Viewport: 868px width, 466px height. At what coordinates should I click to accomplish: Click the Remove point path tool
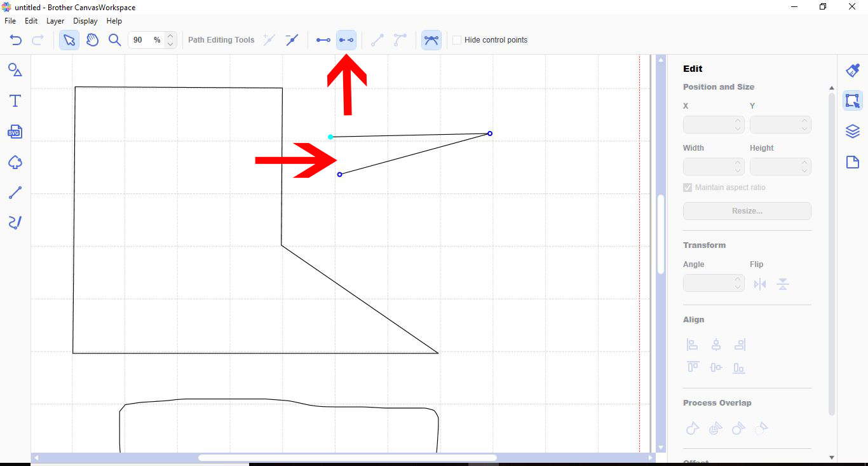coord(292,40)
